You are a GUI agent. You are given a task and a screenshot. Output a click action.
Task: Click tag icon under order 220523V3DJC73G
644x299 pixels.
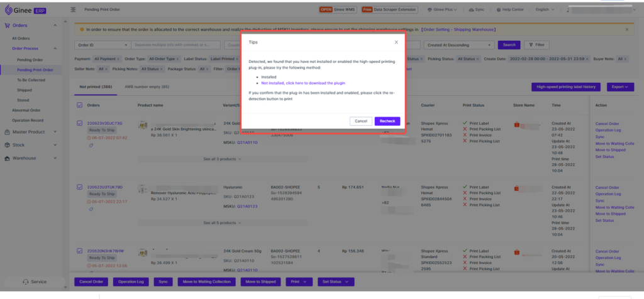pyautogui.click(x=91, y=145)
